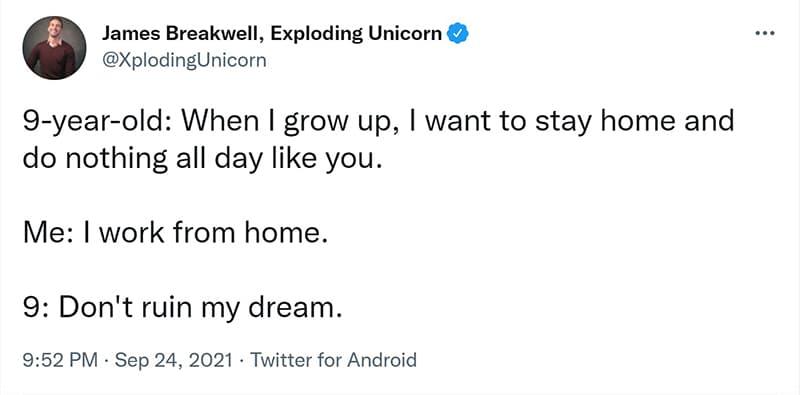Click the word "dream" in the tweet

coord(289,307)
